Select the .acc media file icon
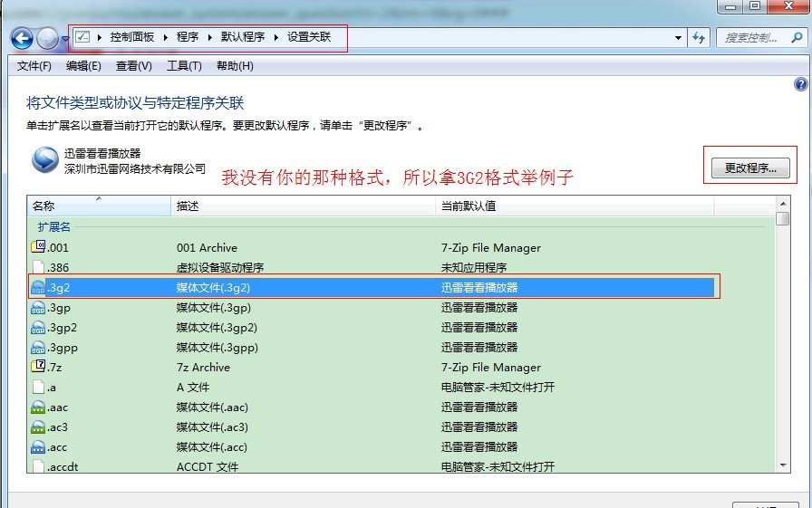This screenshot has width=812, height=508. coord(38,447)
